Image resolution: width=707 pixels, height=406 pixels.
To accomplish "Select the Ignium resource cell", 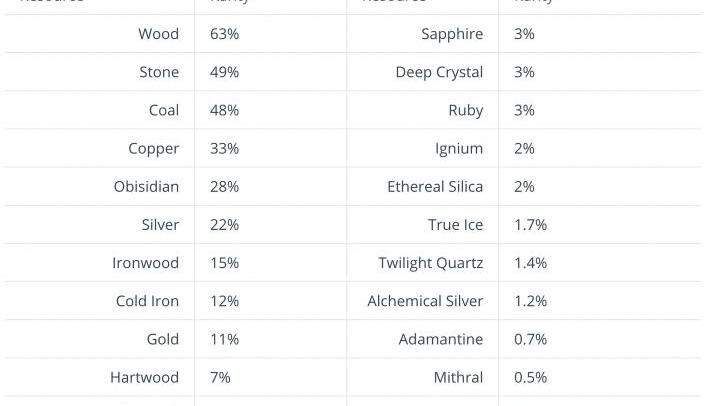I will pos(458,148).
